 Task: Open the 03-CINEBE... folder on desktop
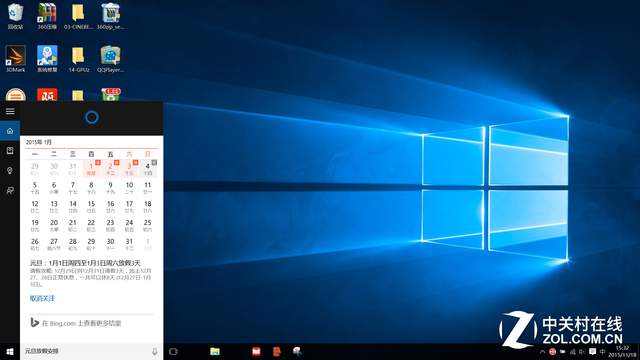(x=78, y=16)
